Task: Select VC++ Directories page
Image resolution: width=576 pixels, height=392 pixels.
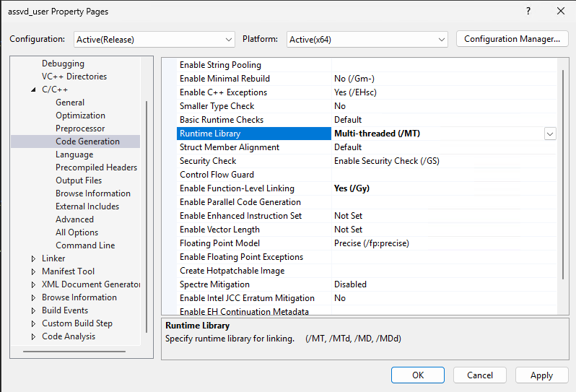Action: [x=74, y=77]
